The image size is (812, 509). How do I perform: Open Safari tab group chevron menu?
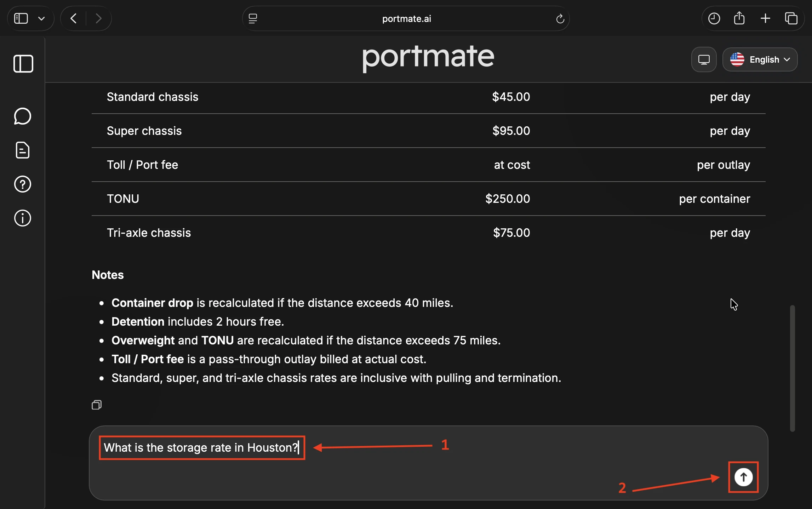click(41, 18)
